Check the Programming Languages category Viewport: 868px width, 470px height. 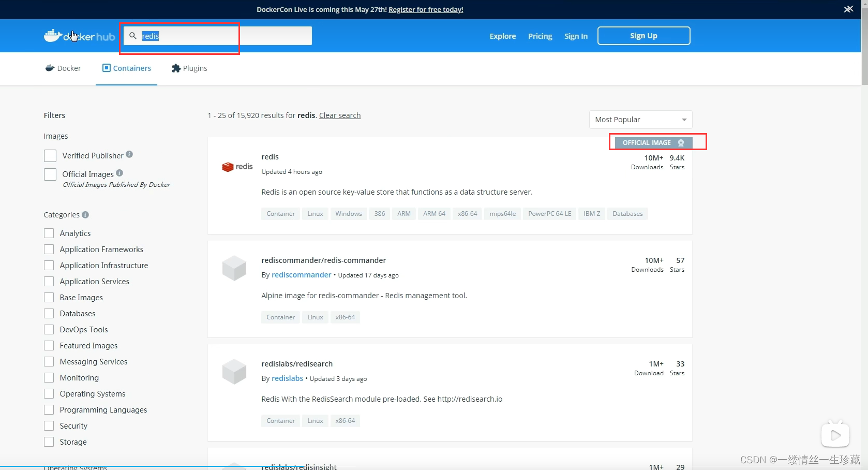tap(49, 409)
